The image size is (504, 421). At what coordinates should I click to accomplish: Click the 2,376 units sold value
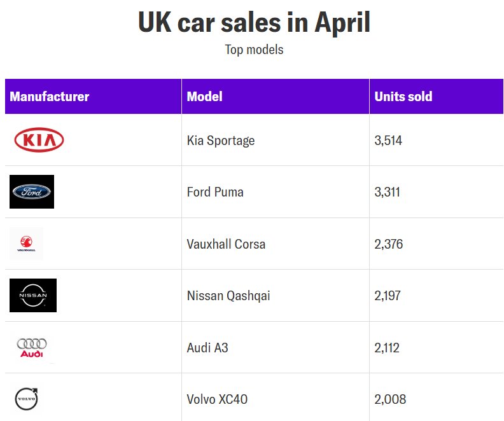pos(389,244)
